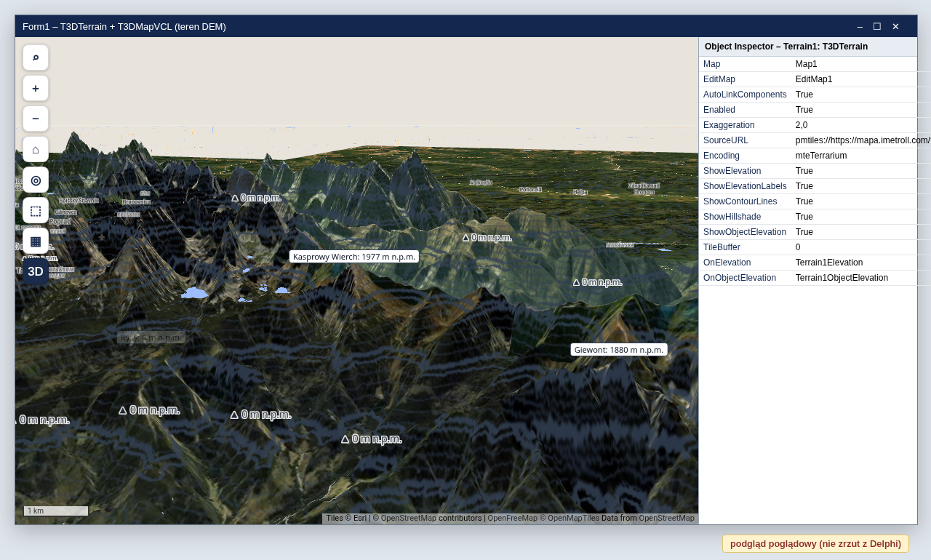This screenshot has height=560, width=931.
Task: Zoom out with the minus button
Action: click(36, 119)
